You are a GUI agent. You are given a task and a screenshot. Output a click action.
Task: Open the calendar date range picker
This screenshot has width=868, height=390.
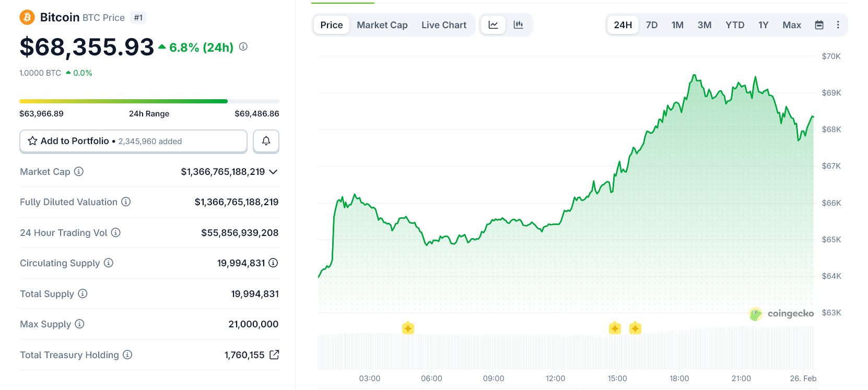(x=819, y=25)
